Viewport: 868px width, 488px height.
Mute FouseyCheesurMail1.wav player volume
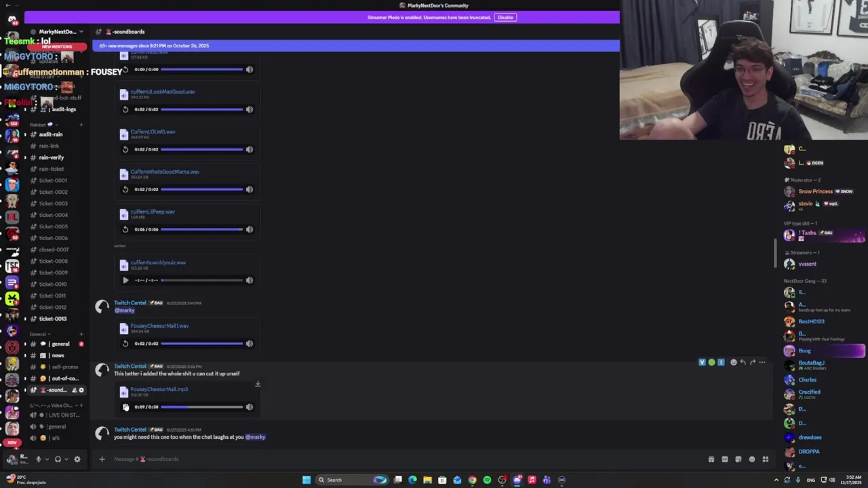click(250, 344)
